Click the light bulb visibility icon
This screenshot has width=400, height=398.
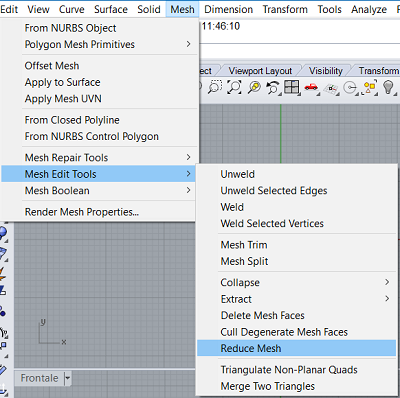(388, 87)
